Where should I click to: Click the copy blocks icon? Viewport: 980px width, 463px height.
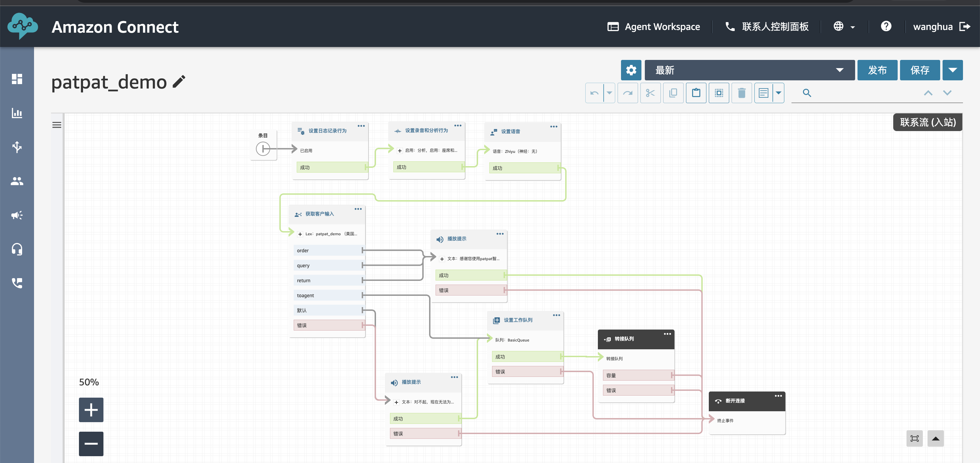click(x=673, y=93)
